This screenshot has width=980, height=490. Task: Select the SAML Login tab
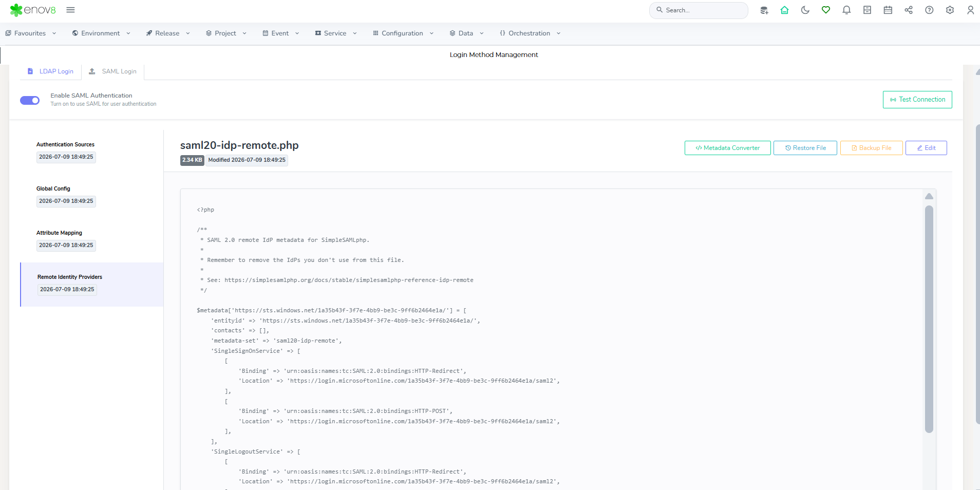[x=113, y=71]
